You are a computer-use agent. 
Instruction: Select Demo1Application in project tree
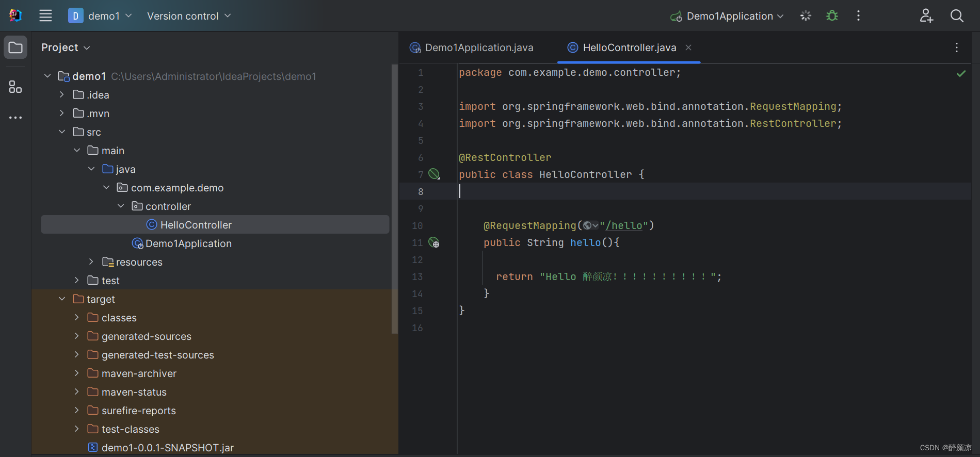188,243
